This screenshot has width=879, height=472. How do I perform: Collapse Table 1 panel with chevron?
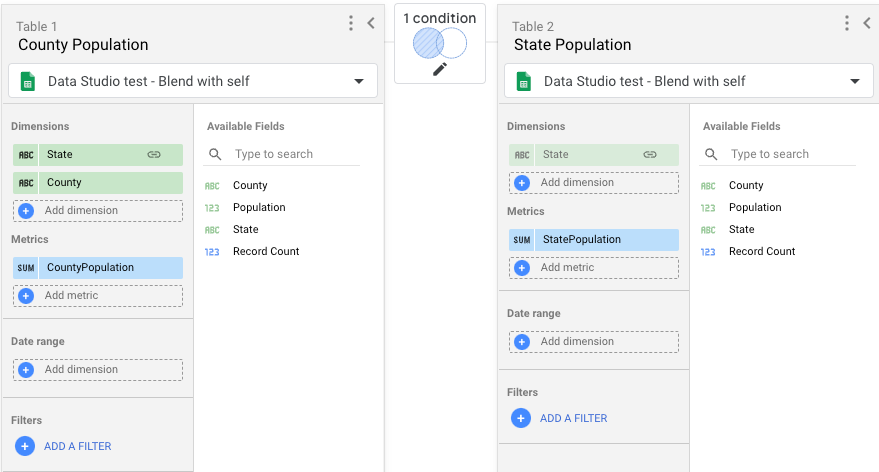pos(371,23)
